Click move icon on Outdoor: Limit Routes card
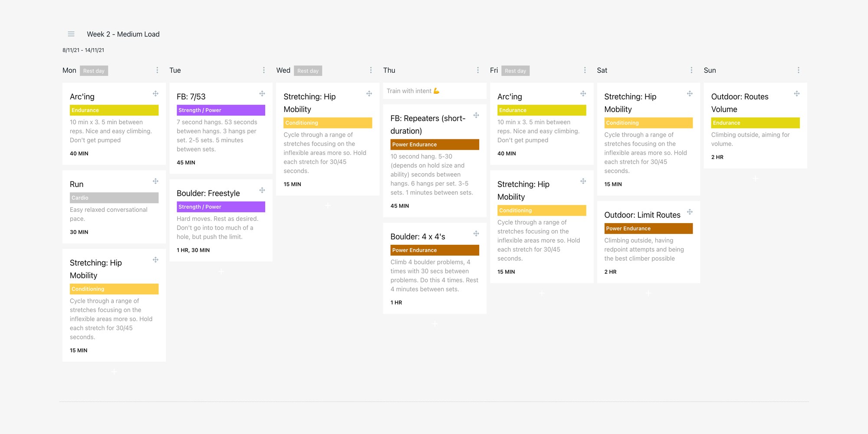The height and width of the screenshot is (434, 868). tap(690, 212)
